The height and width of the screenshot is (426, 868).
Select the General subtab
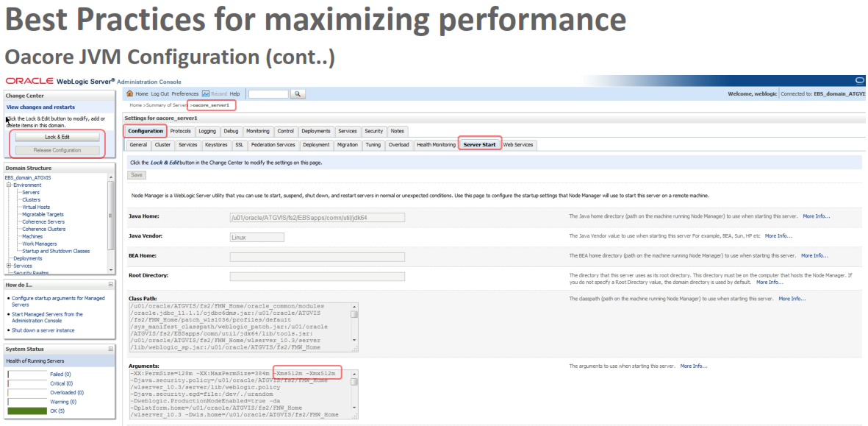tap(138, 145)
